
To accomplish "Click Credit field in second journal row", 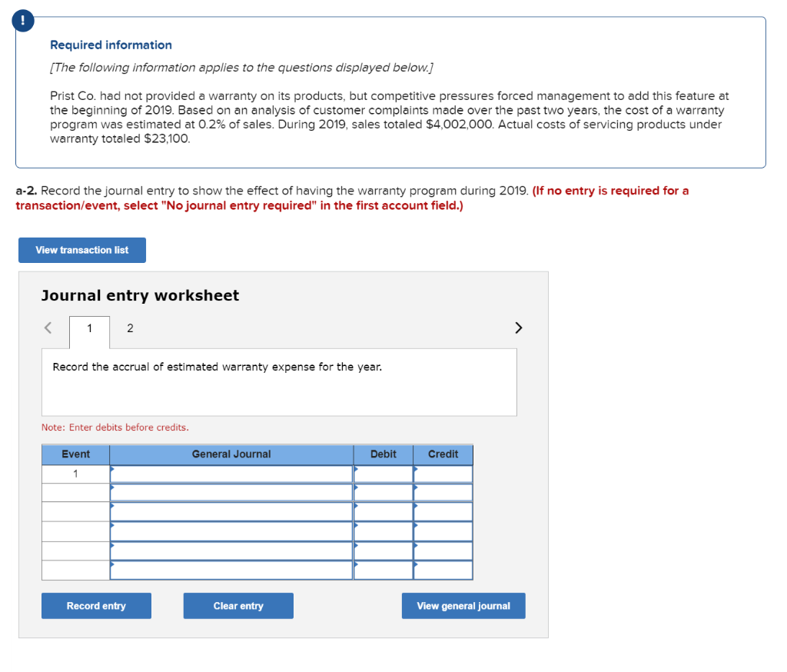I will (443, 493).
